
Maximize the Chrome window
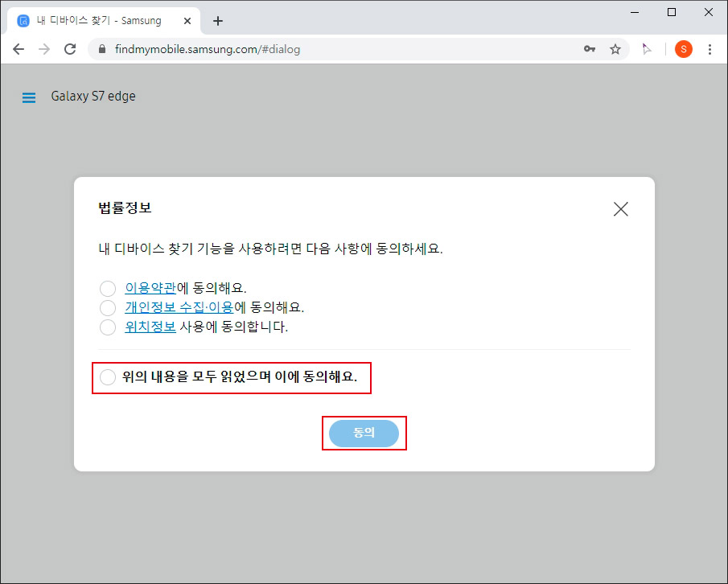point(672,13)
